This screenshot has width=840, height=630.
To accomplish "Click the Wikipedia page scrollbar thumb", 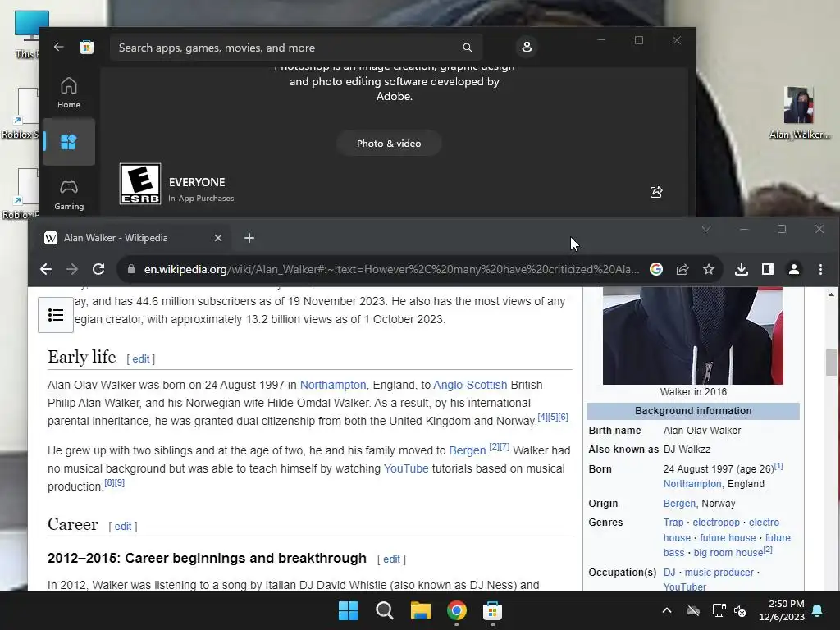I will click(831, 362).
